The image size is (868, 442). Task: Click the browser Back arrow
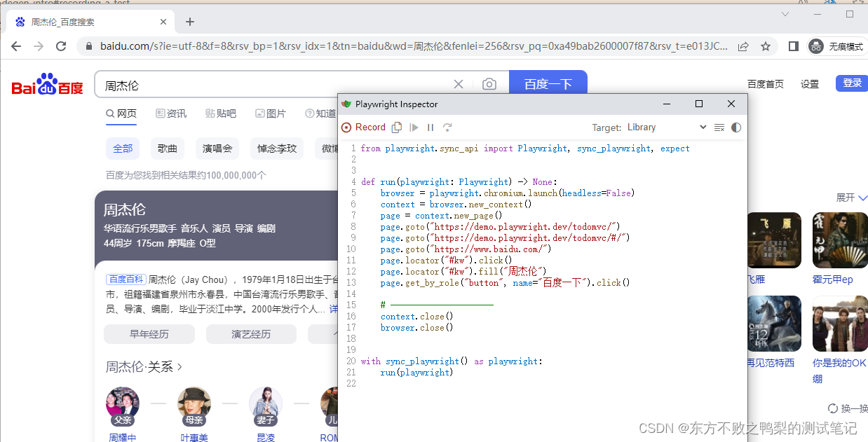pos(16,46)
